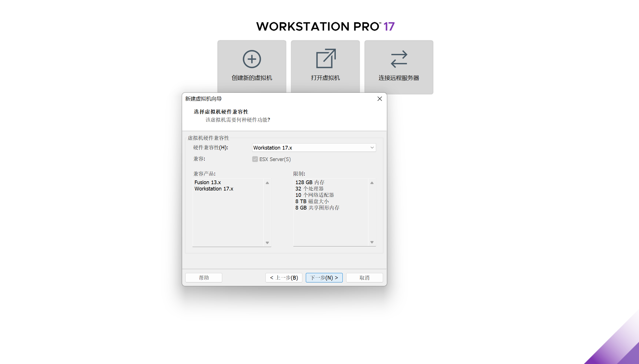Click the connect to remote server arrows icon
The width and height of the screenshot is (639, 364).
399,59
